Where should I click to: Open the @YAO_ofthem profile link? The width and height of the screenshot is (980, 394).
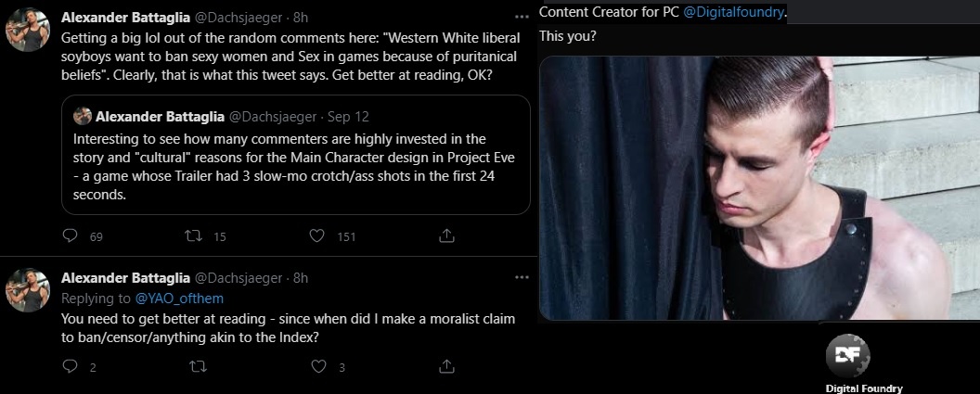179,299
